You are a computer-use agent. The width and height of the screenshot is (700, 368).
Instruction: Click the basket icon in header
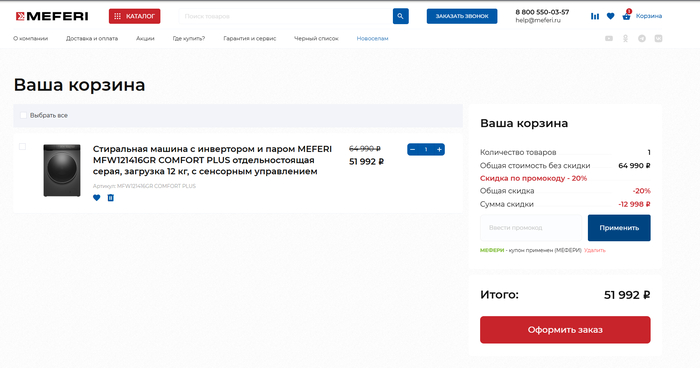point(626,16)
